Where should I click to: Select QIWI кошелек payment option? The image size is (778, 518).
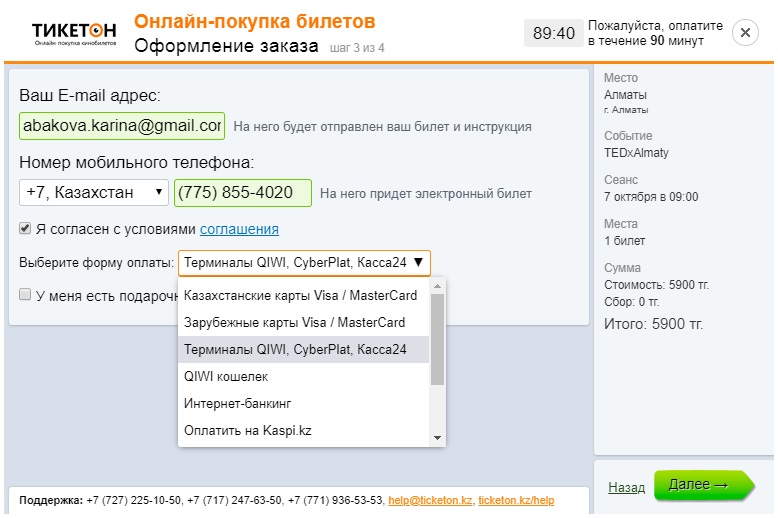pos(303,377)
